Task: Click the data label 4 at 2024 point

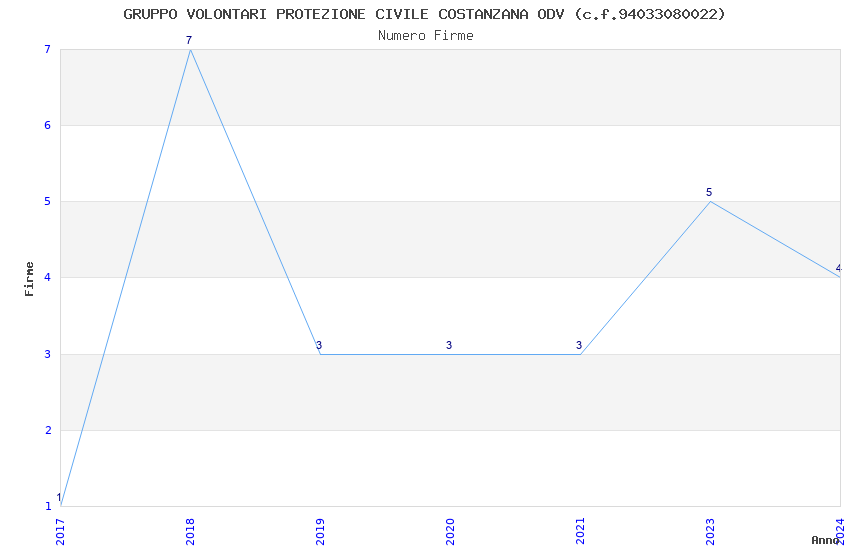Action: tap(839, 268)
